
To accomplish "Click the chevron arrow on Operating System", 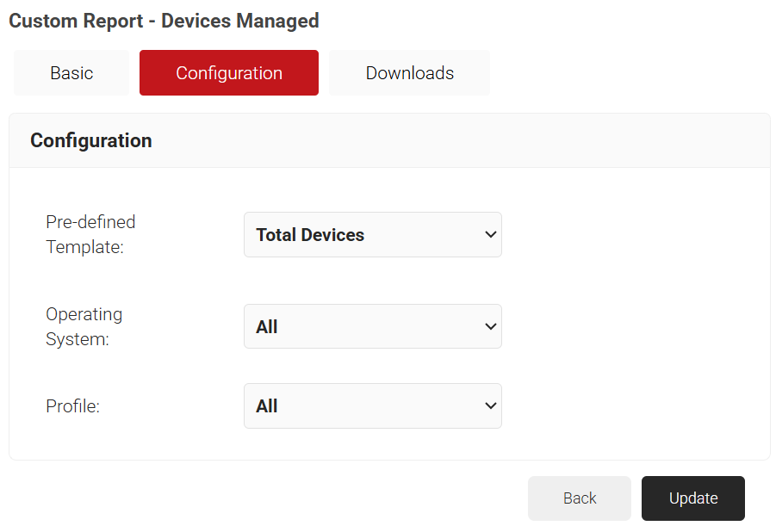I will (x=490, y=327).
